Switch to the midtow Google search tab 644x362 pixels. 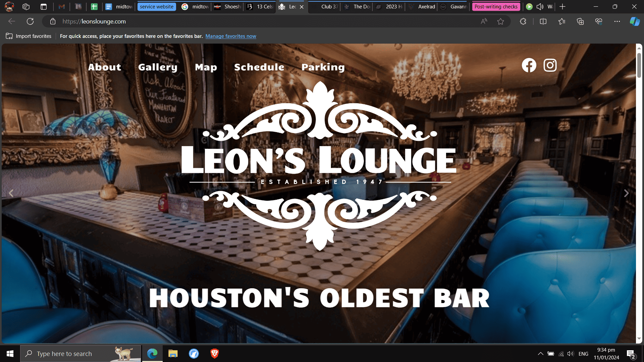(195, 7)
